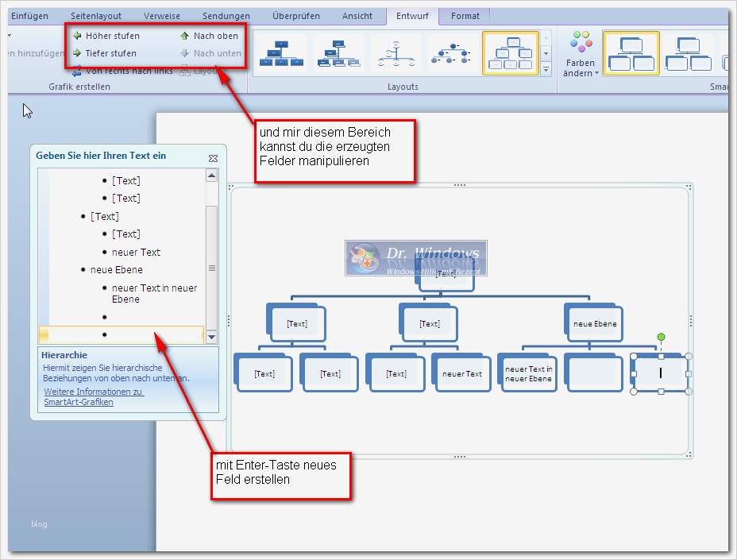Expand the Layouts gallery with bottom arrow
The width and height of the screenshot is (737, 560).
[546, 70]
